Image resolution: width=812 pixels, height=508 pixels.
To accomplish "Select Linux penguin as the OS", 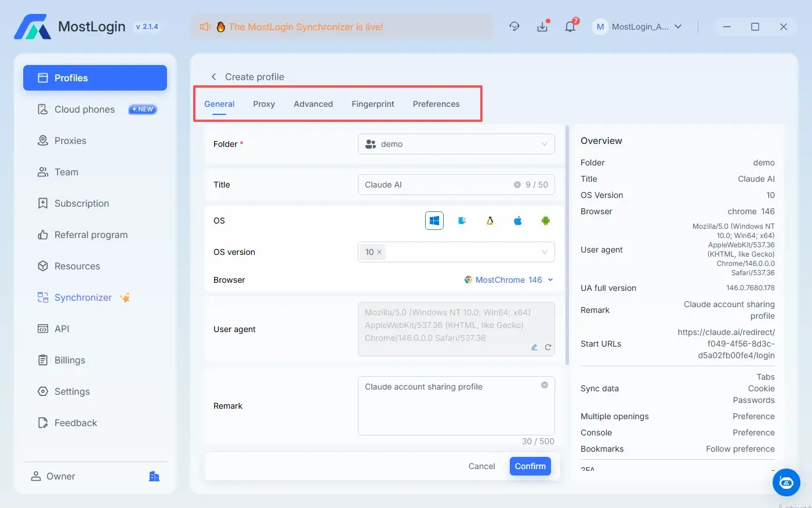I will pyautogui.click(x=490, y=221).
